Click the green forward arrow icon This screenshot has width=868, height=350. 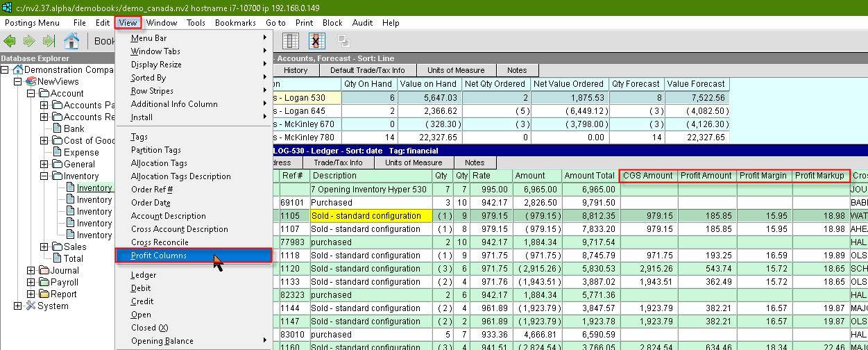(30, 41)
